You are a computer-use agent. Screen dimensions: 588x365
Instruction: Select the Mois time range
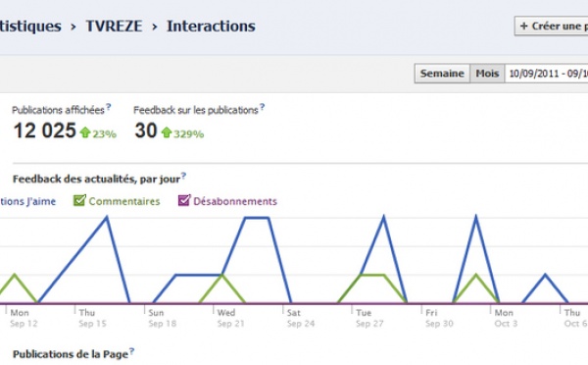[487, 74]
